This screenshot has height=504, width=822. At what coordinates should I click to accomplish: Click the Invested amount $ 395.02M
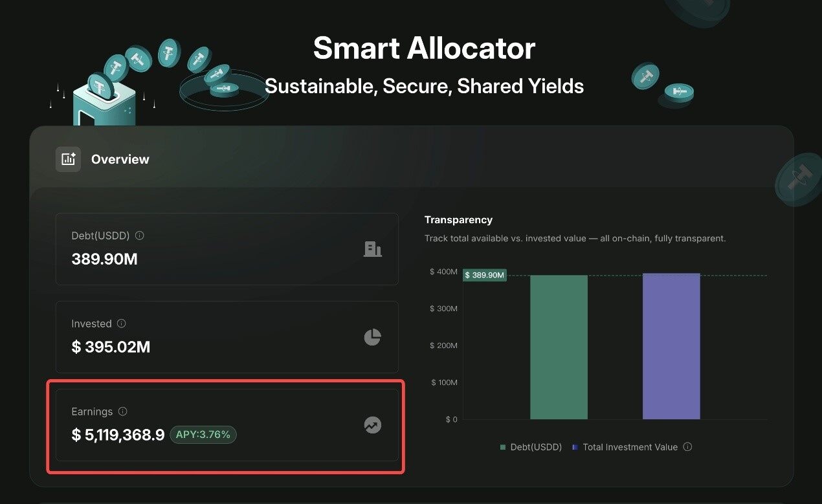coord(111,347)
